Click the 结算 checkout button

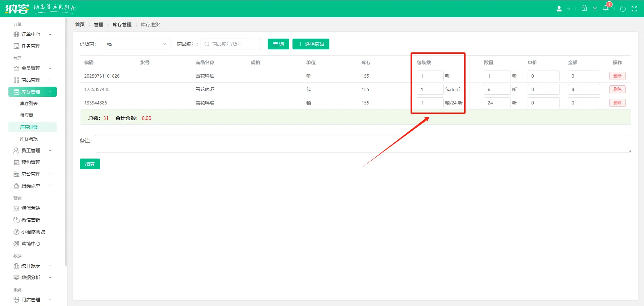point(90,164)
